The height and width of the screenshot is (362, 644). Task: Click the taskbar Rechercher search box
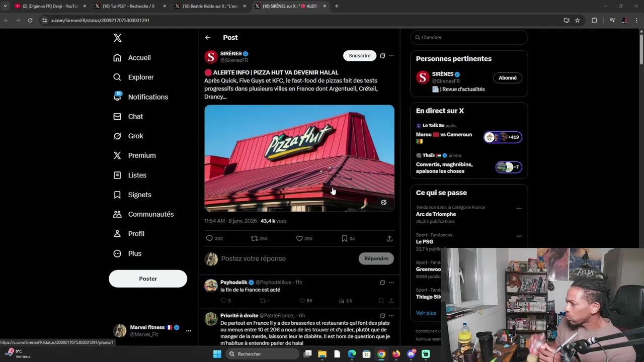(262, 354)
